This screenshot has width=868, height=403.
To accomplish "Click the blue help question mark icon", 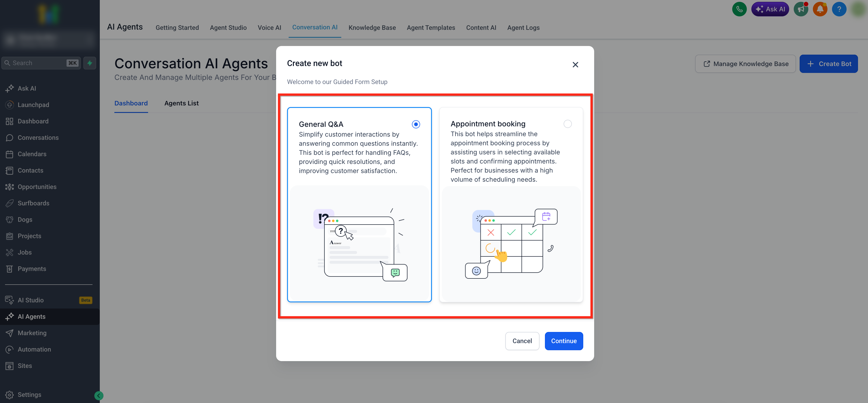I will tap(839, 9).
